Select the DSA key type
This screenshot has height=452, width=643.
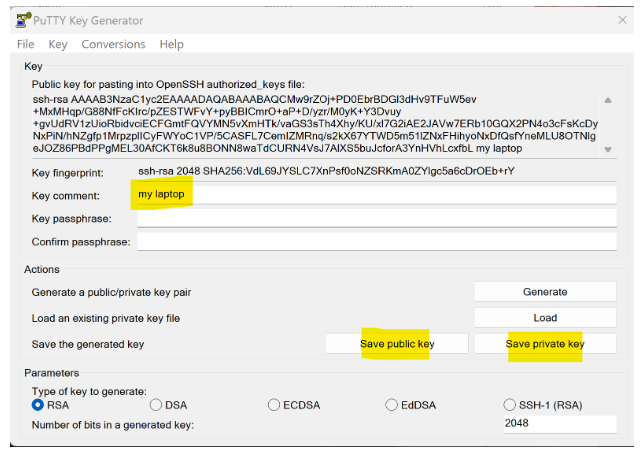[x=156, y=405]
